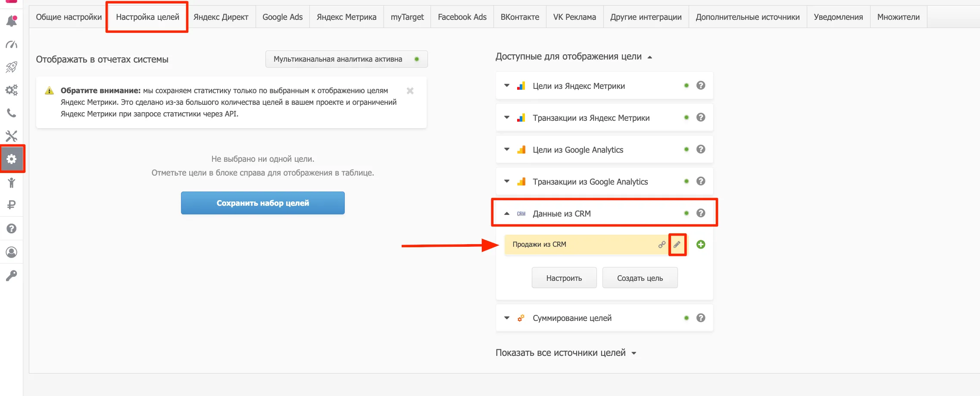
Task: Open the ruble billing icon
Action: pyautogui.click(x=12, y=205)
